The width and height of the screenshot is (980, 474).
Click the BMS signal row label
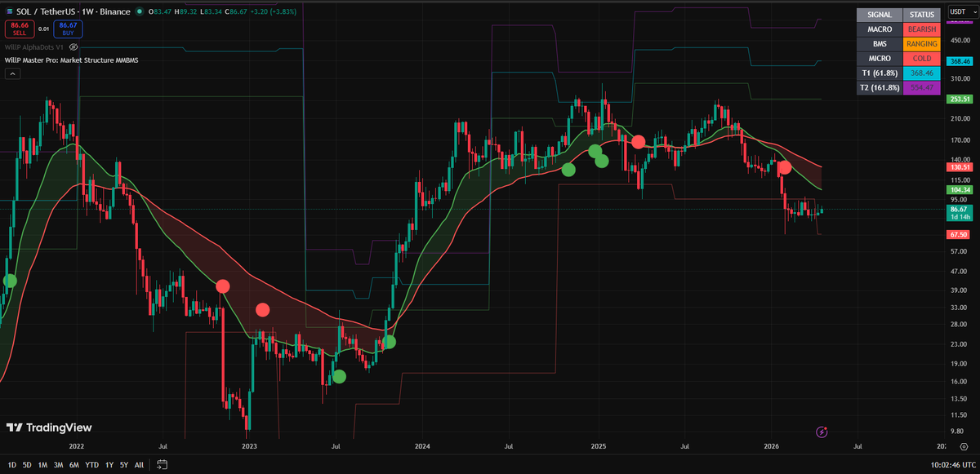[x=879, y=44]
